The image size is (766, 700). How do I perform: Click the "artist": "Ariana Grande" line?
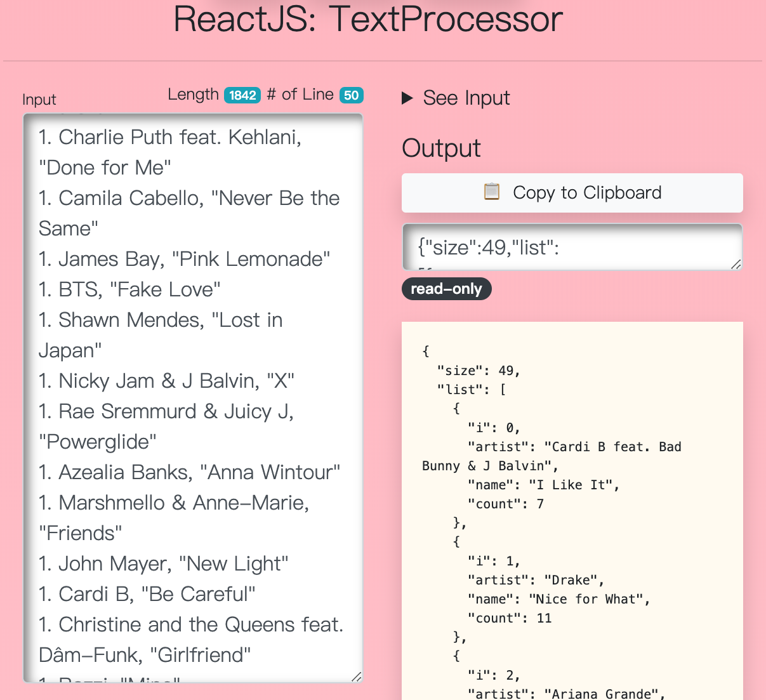pos(567,694)
